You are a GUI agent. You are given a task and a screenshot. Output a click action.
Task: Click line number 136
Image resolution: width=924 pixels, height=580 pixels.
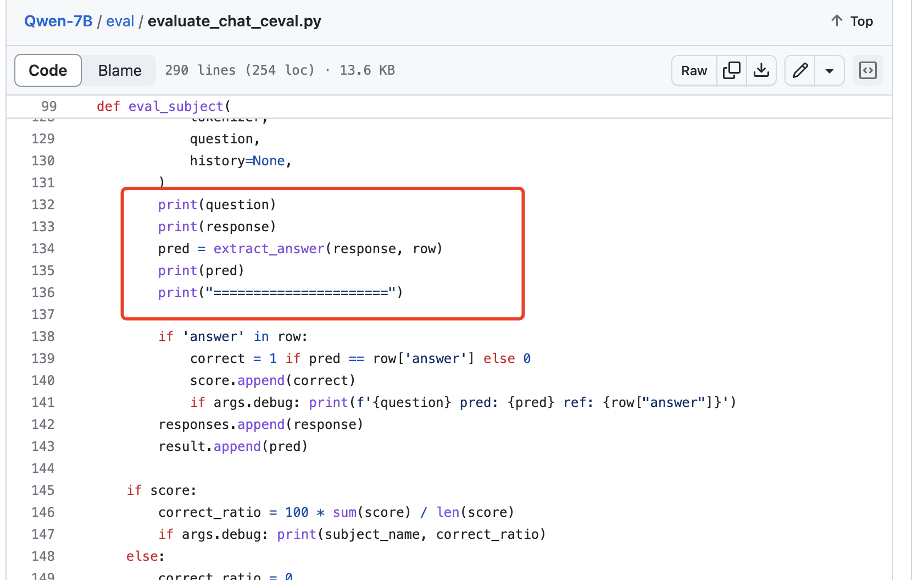click(x=43, y=292)
